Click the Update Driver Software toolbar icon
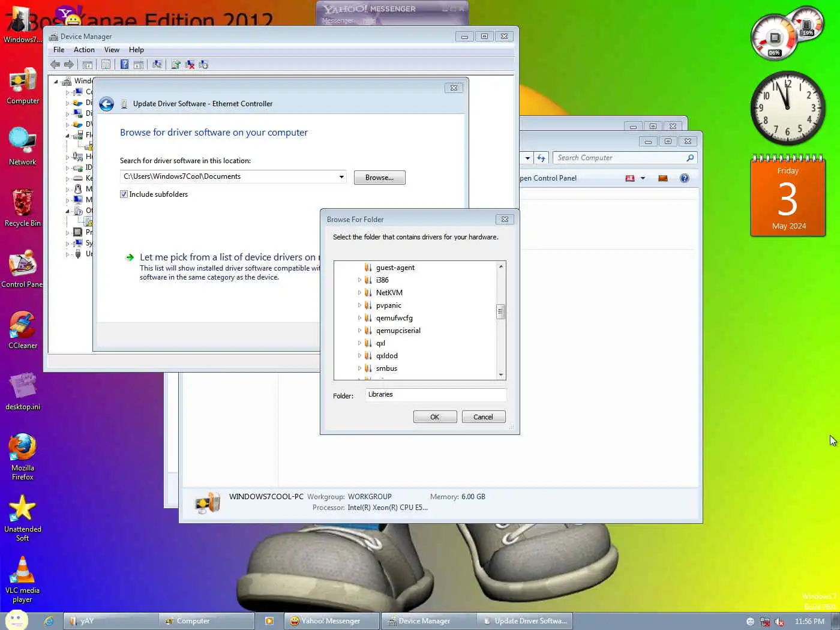Viewport: 840px width, 630px height. coord(176,65)
